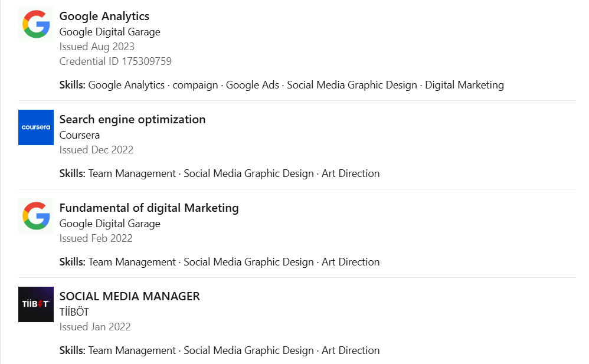Open the Google Analytics certification title
This screenshot has height=364, width=589.
(x=104, y=16)
